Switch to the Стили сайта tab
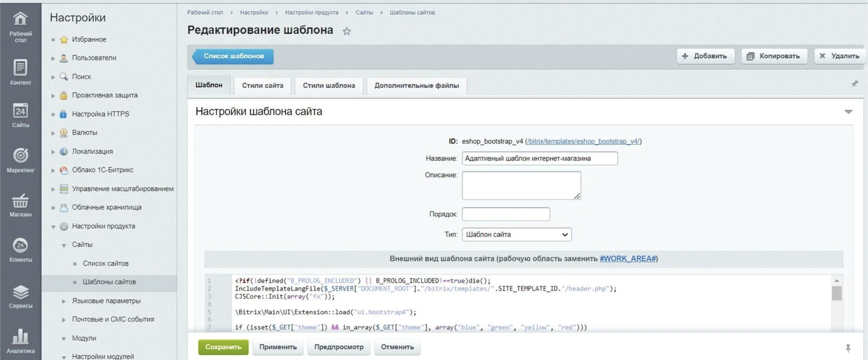Image resolution: width=868 pixels, height=360 pixels. [x=262, y=86]
